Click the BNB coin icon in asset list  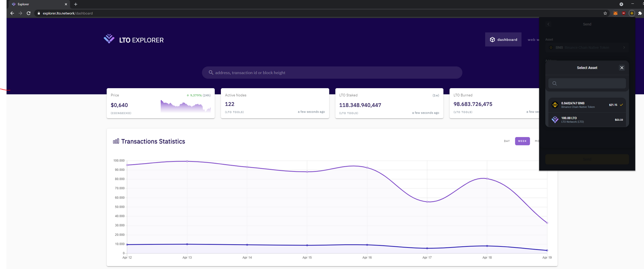555,105
